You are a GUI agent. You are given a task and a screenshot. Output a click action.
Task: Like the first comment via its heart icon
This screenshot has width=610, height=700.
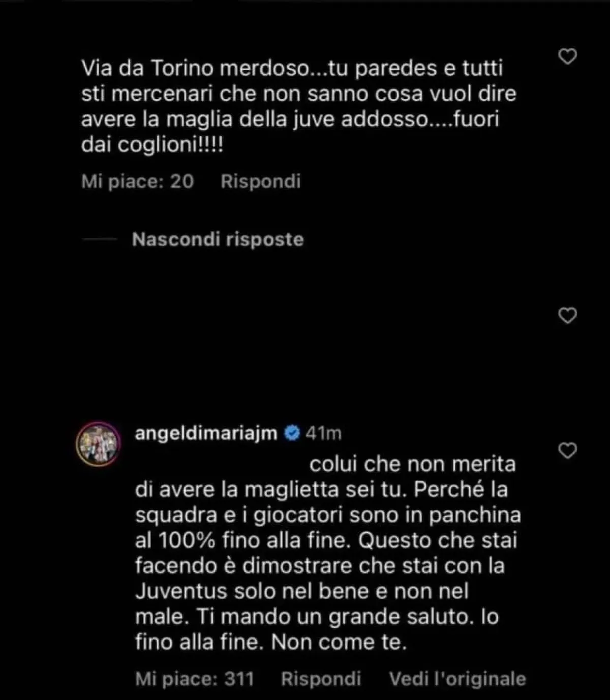(x=568, y=57)
